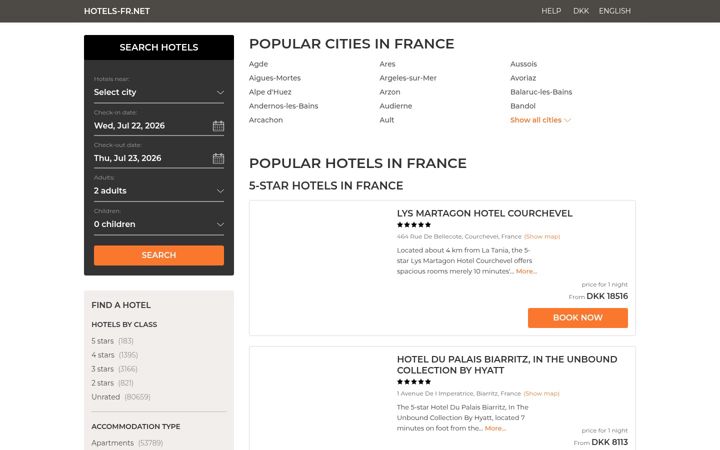Open the check-in date calendar icon
Viewport: 720px width, 450px height.
pos(218,126)
